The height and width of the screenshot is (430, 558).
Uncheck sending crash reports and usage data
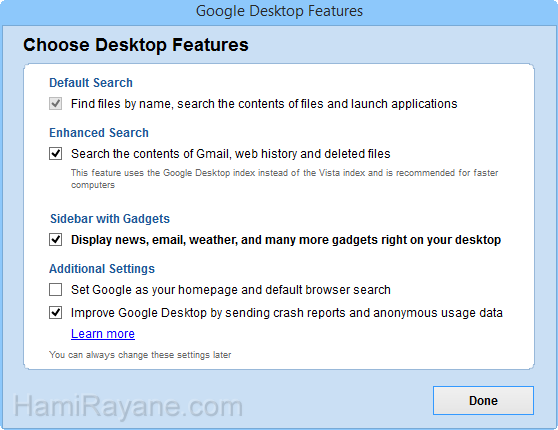[x=56, y=313]
